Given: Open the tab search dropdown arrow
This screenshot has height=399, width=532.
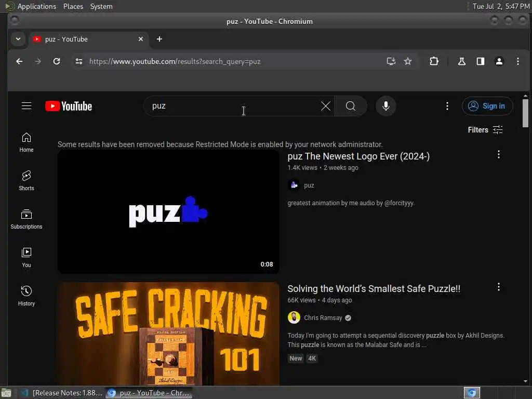Looking at the screenshot, I should click(x=18, y=39).
